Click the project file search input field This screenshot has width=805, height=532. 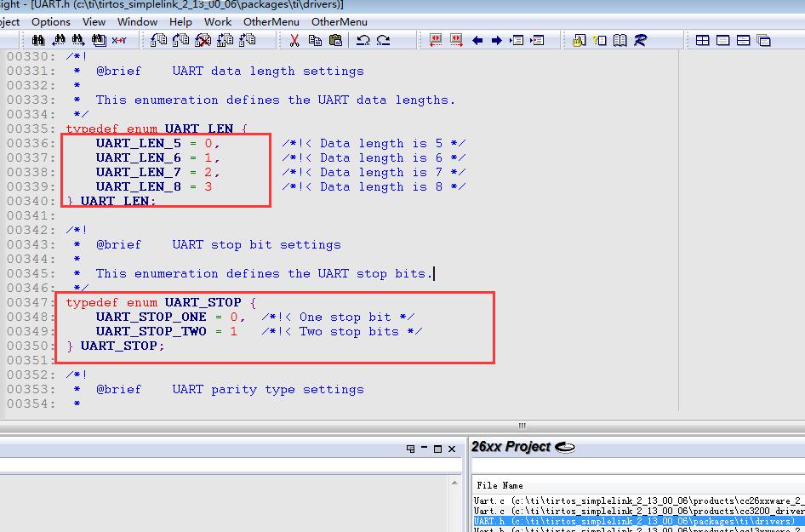point(638,466)
